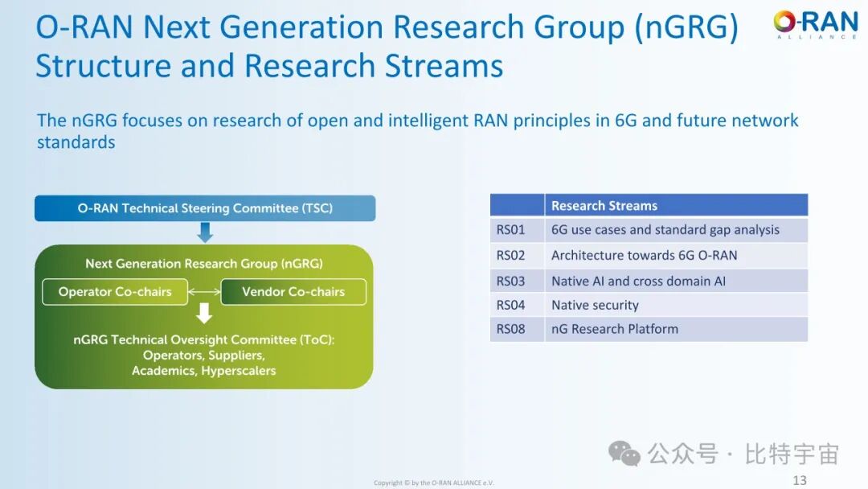Select the 'Native security' cell
This screenshot has height=489, width=868.
tap(676, 305)
